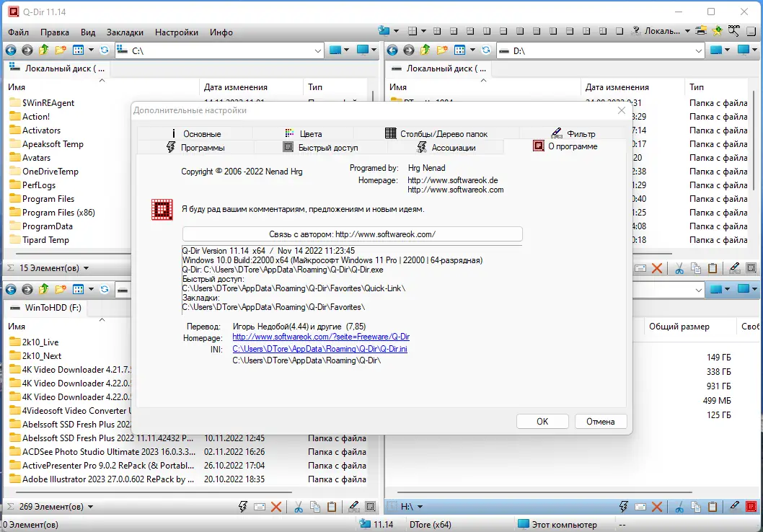The width and height of the screenshot is (763, 532).
Task: Click red Q-Dir icon in H:\ pane bar
Action: point(751,507)
